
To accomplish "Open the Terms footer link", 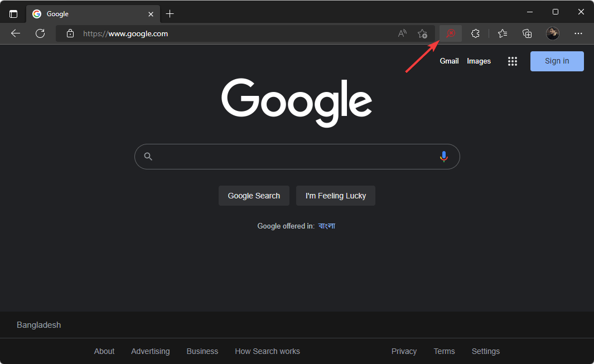I will [444, 351].
